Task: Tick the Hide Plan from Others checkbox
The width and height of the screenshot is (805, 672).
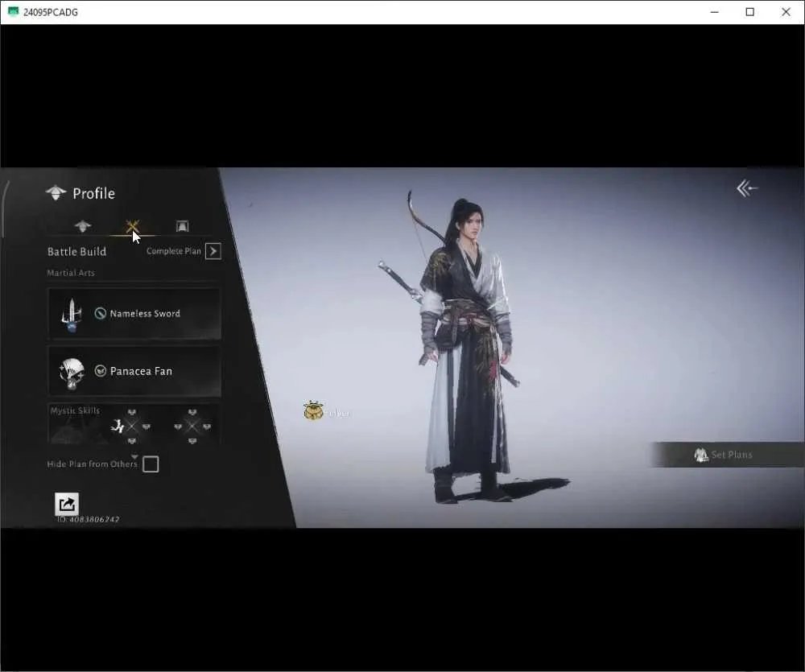Action: coord(151,464)
